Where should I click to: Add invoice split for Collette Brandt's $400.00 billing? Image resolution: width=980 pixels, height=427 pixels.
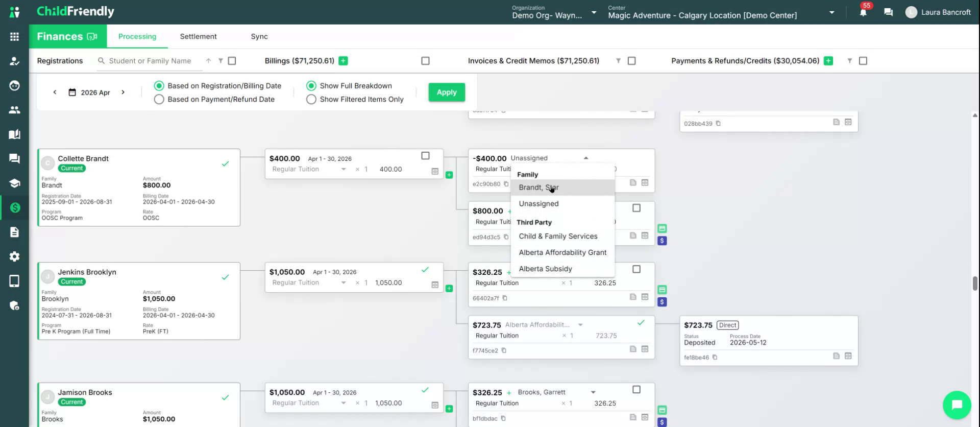[x=449, y=175]
